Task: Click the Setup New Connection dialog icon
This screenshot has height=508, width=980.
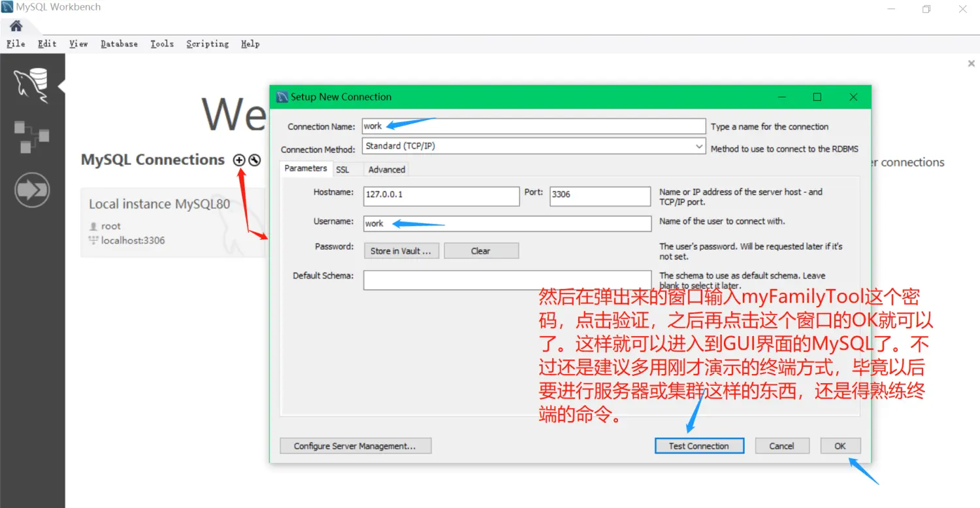Action: (x=281, y=96)
